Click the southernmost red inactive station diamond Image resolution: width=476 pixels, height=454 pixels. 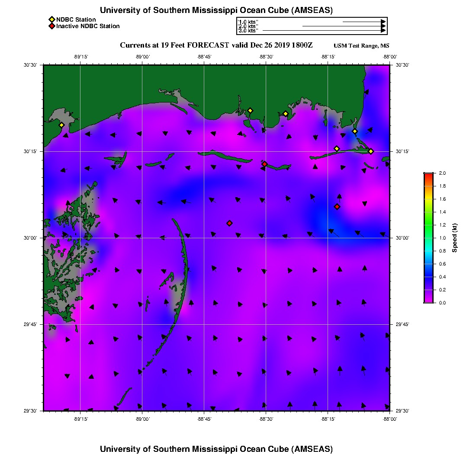pyautogui.click(x=229, y=223)
